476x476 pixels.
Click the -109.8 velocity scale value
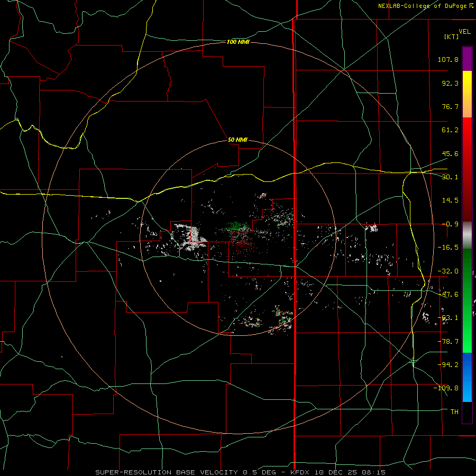[x=446, y=388]
